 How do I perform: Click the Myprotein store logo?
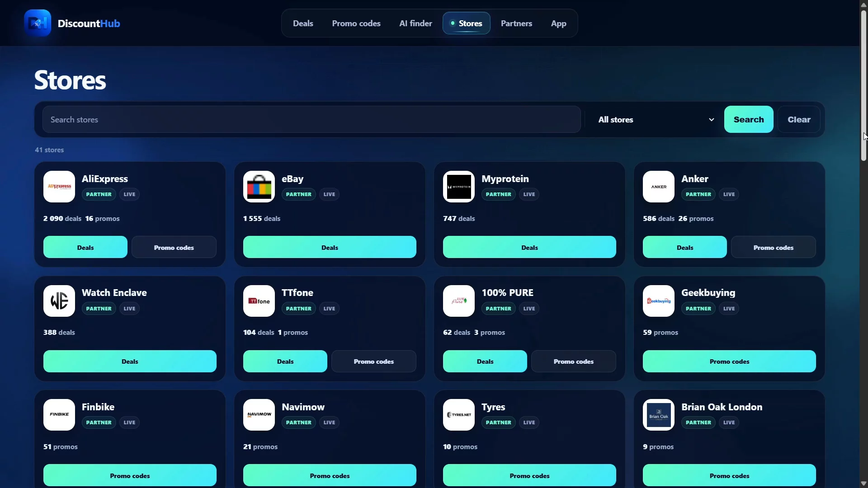tap(459, 187)
